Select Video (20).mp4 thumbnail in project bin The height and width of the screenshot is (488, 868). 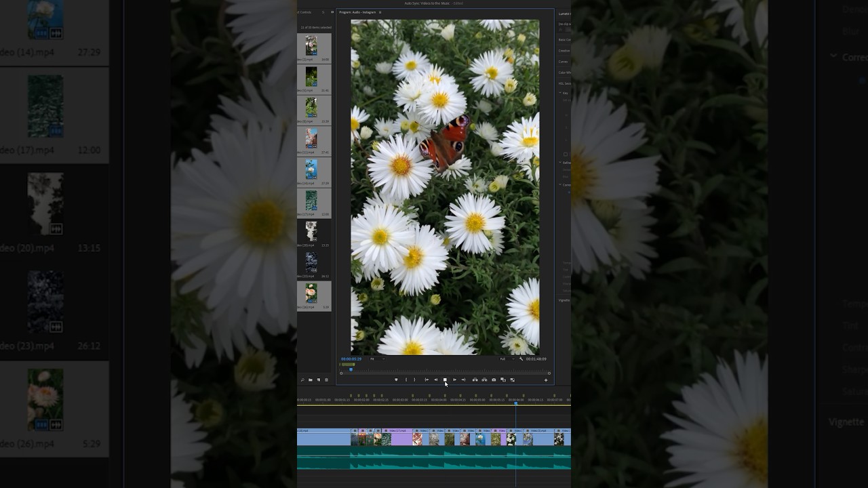[311, 231]
